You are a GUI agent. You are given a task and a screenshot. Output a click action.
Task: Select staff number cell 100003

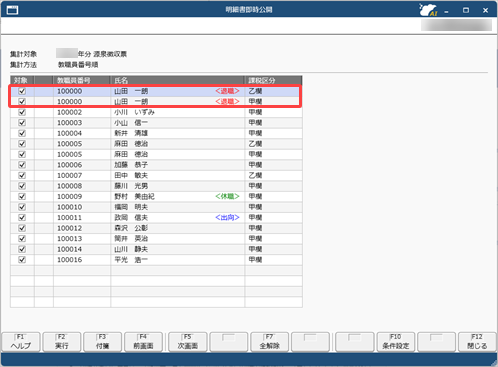[x=82, y=123]
